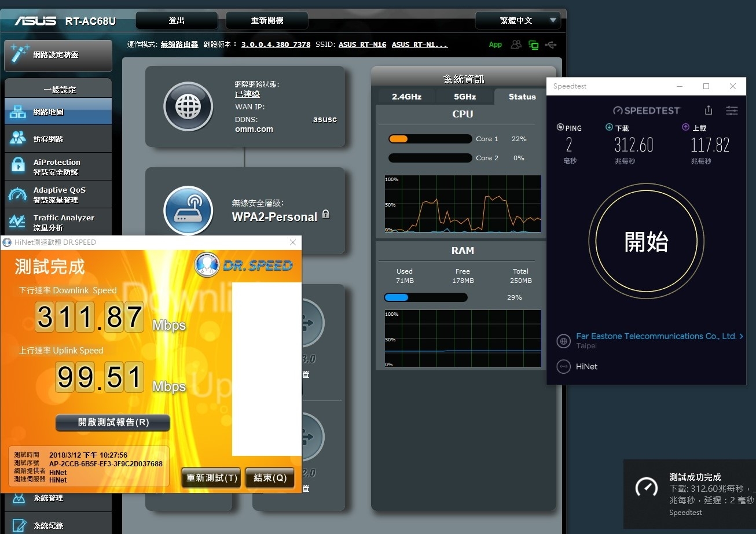Click the 登出 logout button
The height and width of the screenshot is (534, 756).
pyautogui.click(x=177, y=20)
